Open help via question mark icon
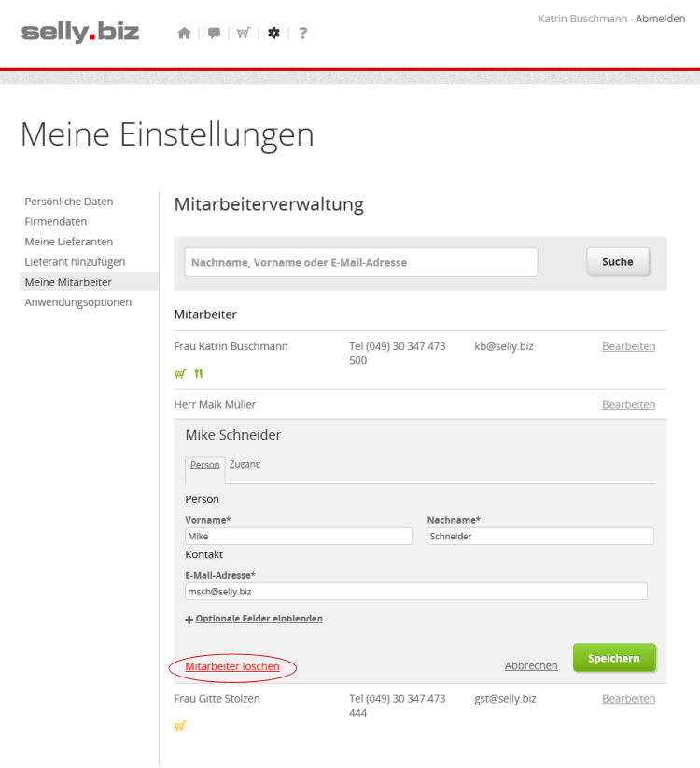Screen dimensions: 700x768 [302, 34]
